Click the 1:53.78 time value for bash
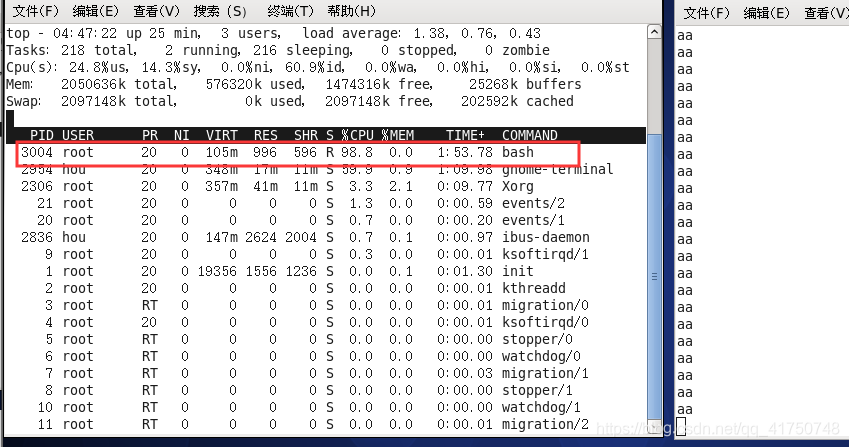This screenshot has width=849, height=447. pos(465,153)
